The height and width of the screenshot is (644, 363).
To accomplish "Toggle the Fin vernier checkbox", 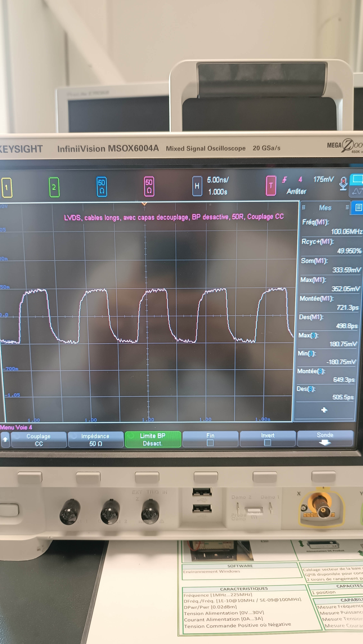I will click(210, 442).
